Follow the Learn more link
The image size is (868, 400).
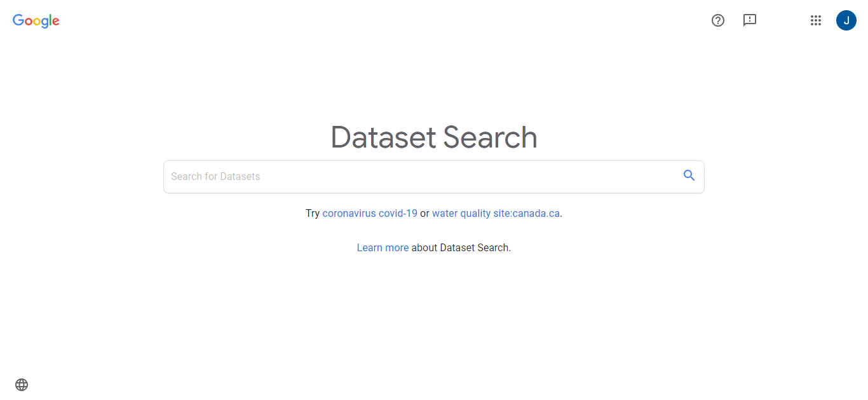click(383, 248)
